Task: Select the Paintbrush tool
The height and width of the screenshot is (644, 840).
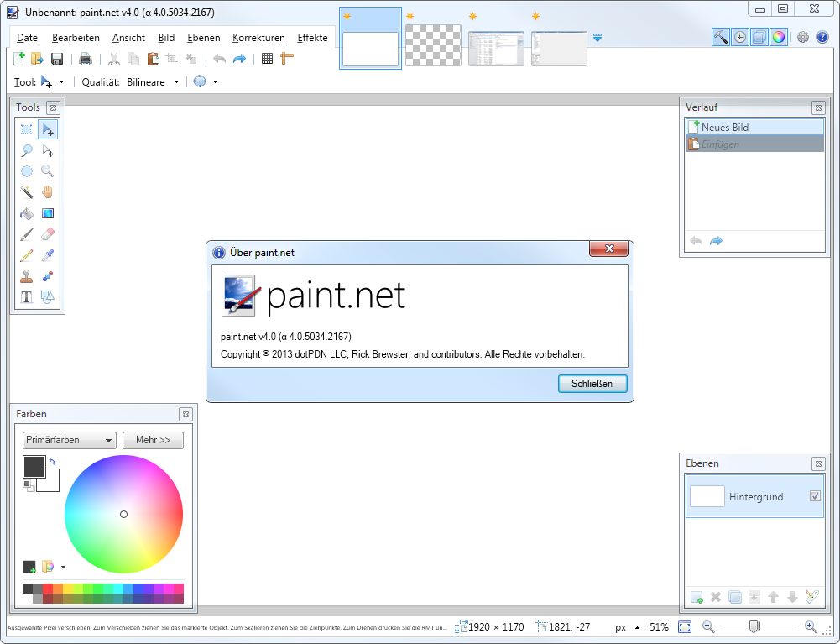Action: [26, 234]
